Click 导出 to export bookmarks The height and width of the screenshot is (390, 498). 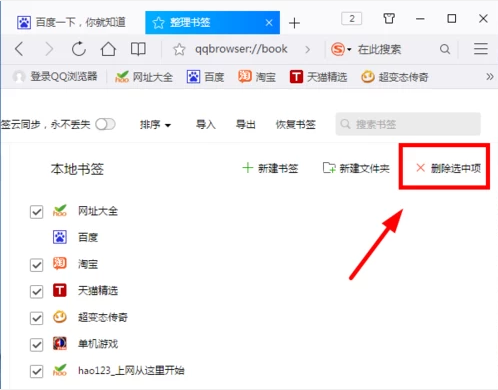(x=246, y=125)
